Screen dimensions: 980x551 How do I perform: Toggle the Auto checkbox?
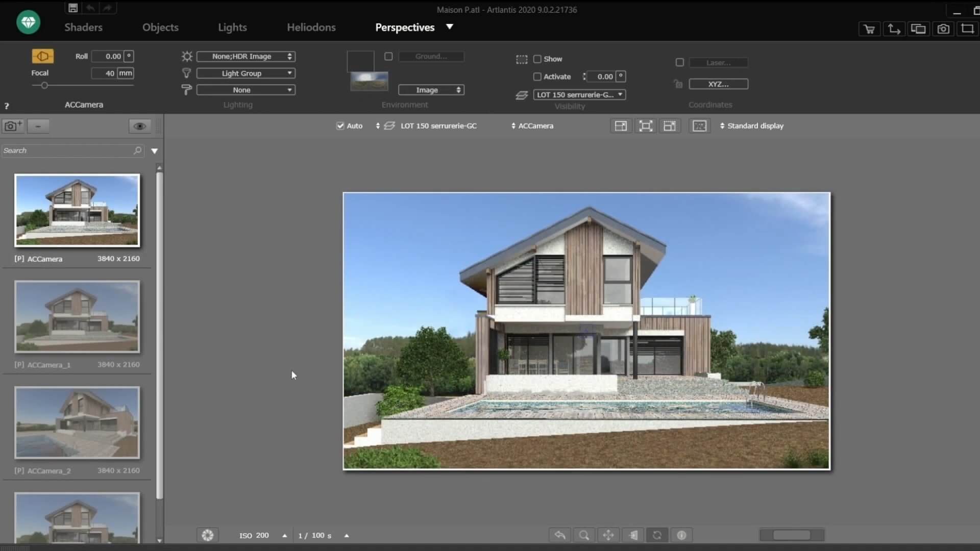[x=340, y=126]
